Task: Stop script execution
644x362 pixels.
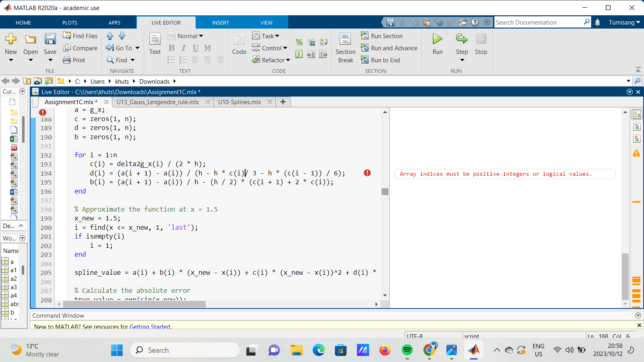Action: point(481,42)
